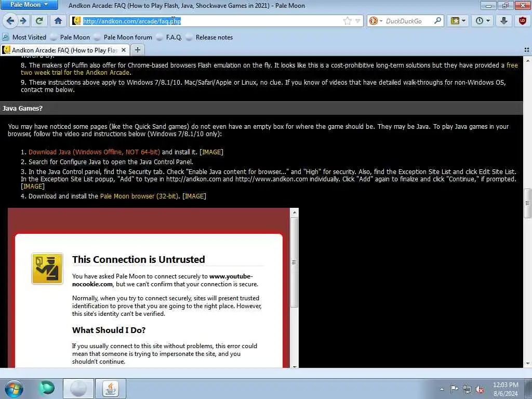
Task: Click the uBlock shield icon
Action: (523, 21)
